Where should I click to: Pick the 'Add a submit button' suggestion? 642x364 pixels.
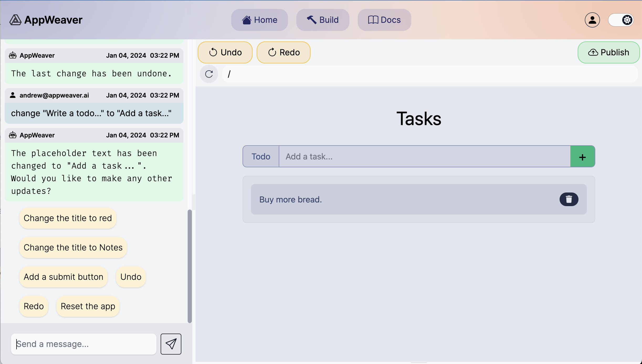[63, 277]
